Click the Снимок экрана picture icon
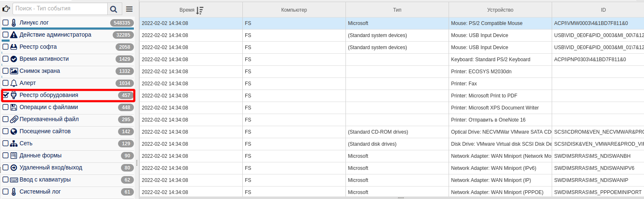This screenshot has height=199, width=644. click(14, 71)
